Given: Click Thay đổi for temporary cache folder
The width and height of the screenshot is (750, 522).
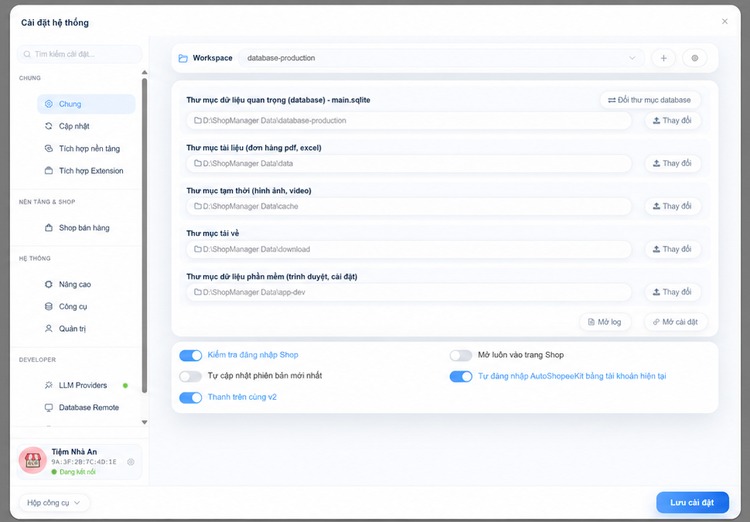Looking at the screenshot, I should coord(673,206).
